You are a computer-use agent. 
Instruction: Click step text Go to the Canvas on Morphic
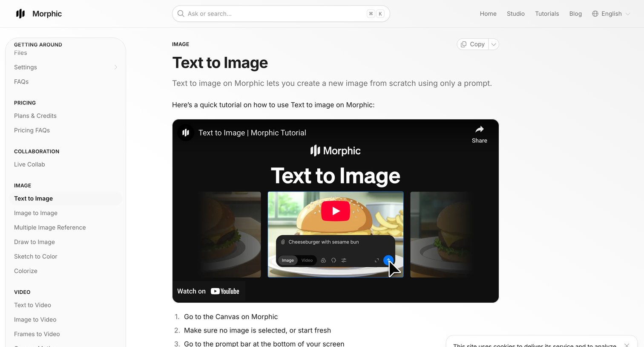pyautogui.click(x=231, y=317)
